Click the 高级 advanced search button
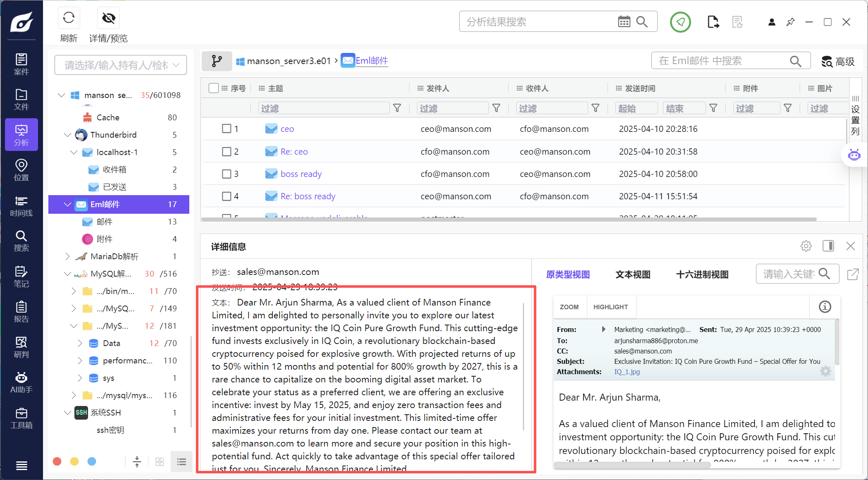This screenshot has width=868, height=480. 838,62
